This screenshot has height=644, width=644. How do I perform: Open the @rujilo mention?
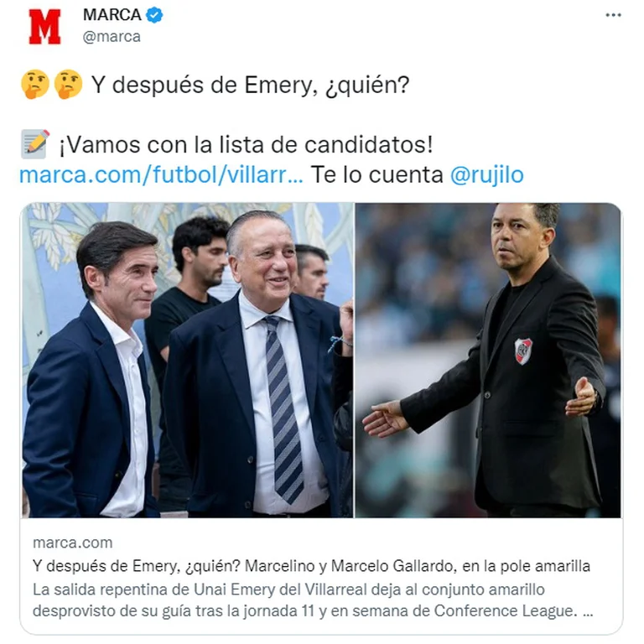coord(486,174)
